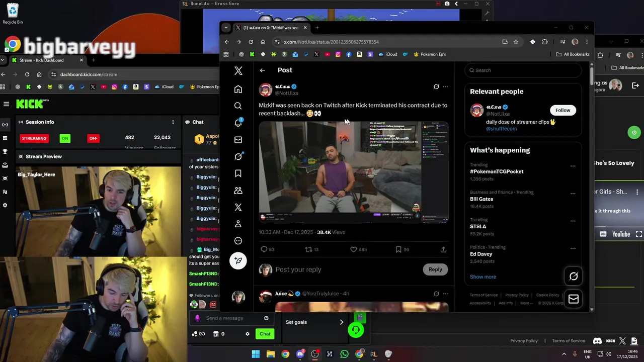This screenshot has height=362, width=644.
Task: Open options for #PokemonTCGPocket trend
Action: pyautogui.click(x=573, y=166)
